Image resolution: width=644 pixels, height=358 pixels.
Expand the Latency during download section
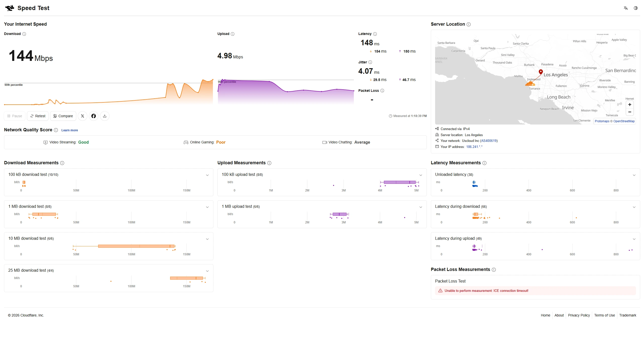click(634, 207)
